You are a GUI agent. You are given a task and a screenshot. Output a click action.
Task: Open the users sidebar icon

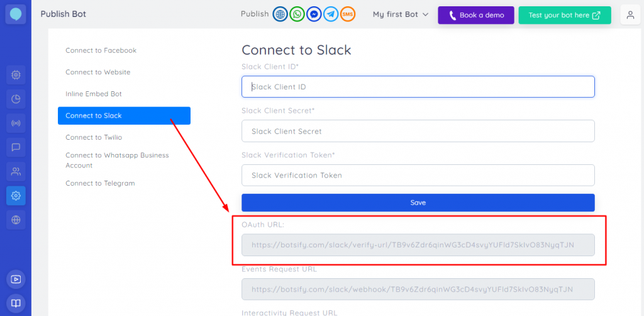[16, 171]
